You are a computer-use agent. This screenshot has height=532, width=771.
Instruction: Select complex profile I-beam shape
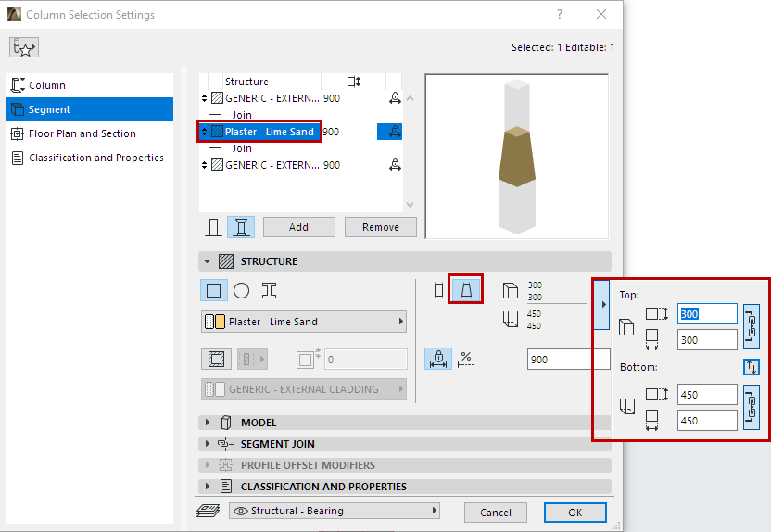point(269,291)
